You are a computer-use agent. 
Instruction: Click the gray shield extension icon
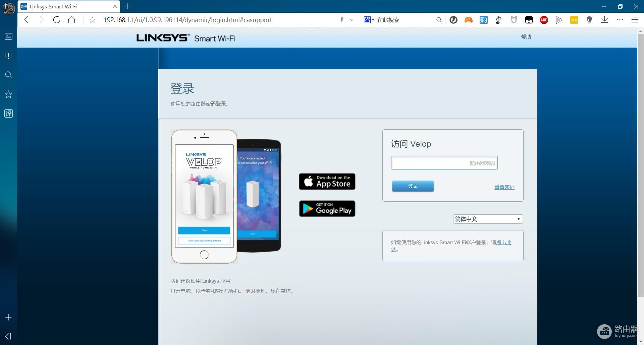514,20
